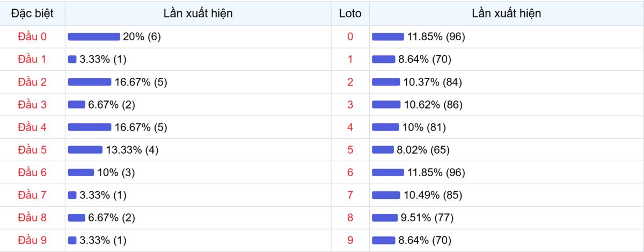The height and width of the screenshot is (252, 644).
Task: Click the 13.33% (4) value
Action: click(x=132, y=150)
